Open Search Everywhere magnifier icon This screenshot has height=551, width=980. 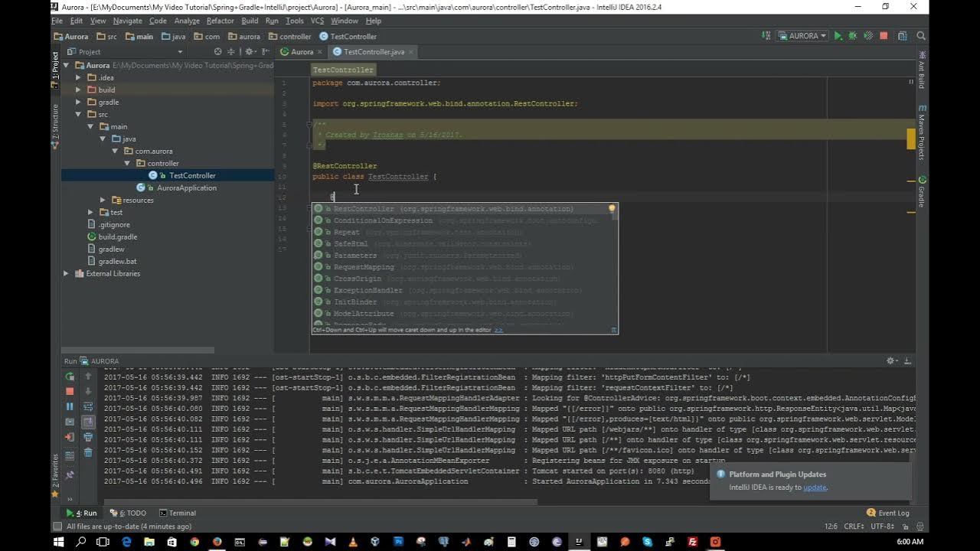pyautogui.click(x=921, y=36)
